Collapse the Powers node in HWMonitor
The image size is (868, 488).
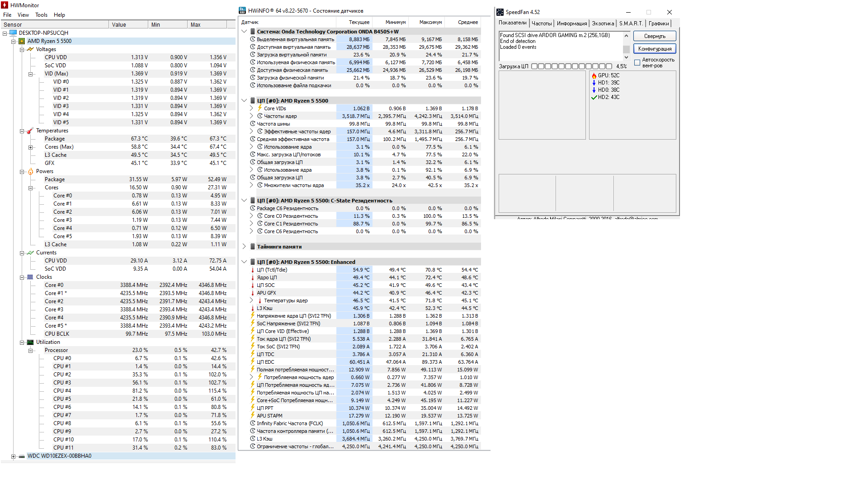22,172
